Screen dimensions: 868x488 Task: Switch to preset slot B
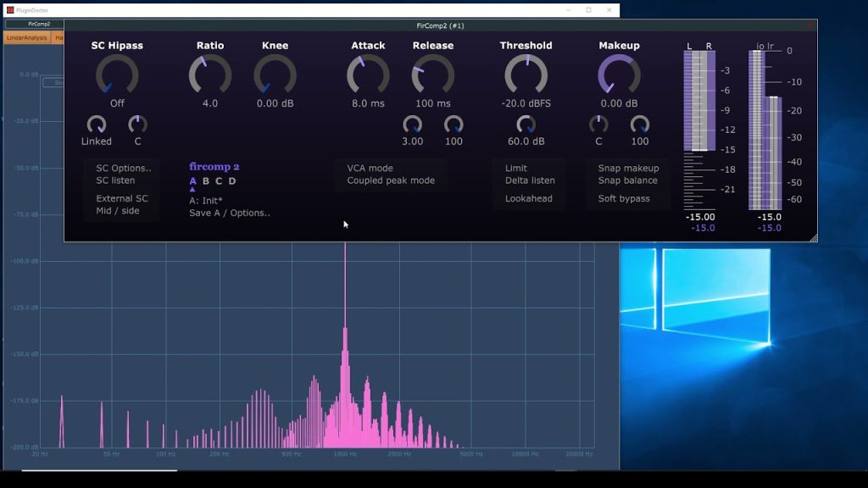206,181
